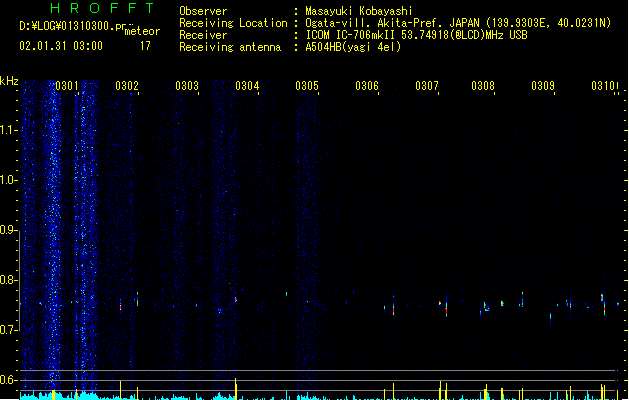629x400 pixels.
Task: Click the 0307 time marker
Action: tap(427, 86)
